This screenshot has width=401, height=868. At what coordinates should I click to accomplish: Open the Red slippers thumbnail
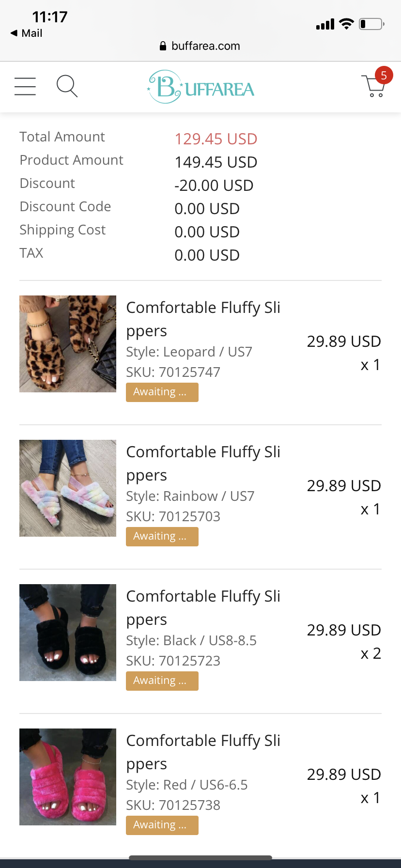[68, 777]
